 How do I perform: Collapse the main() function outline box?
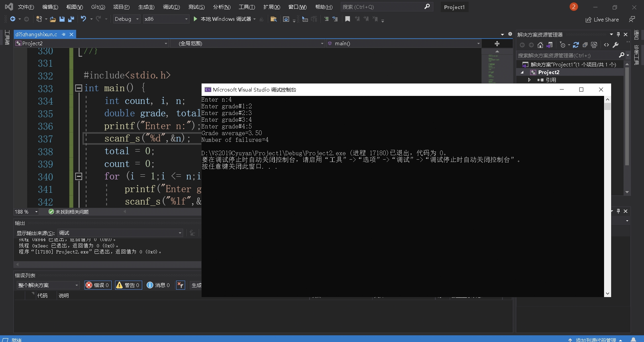[79, 88]
